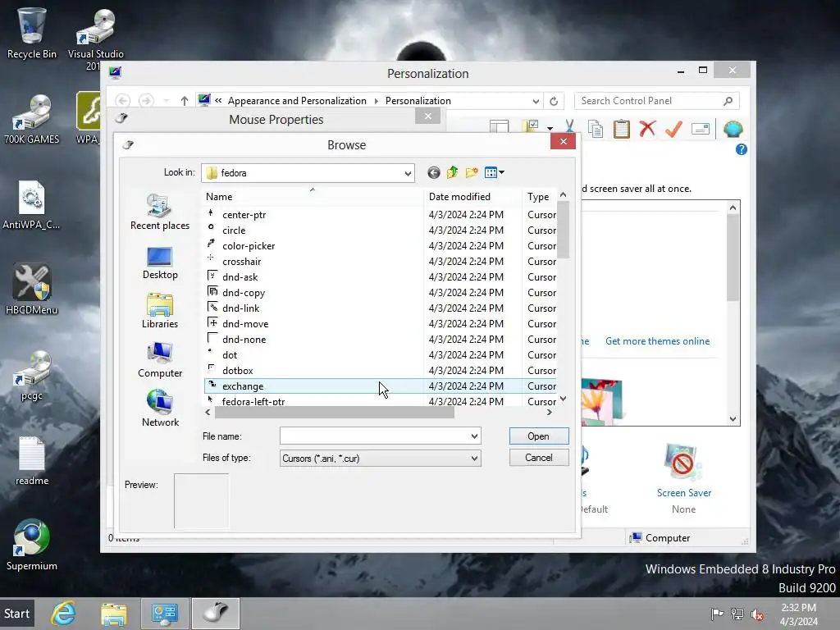
Task: Click the muted volume tray icon
Action: 757,614
